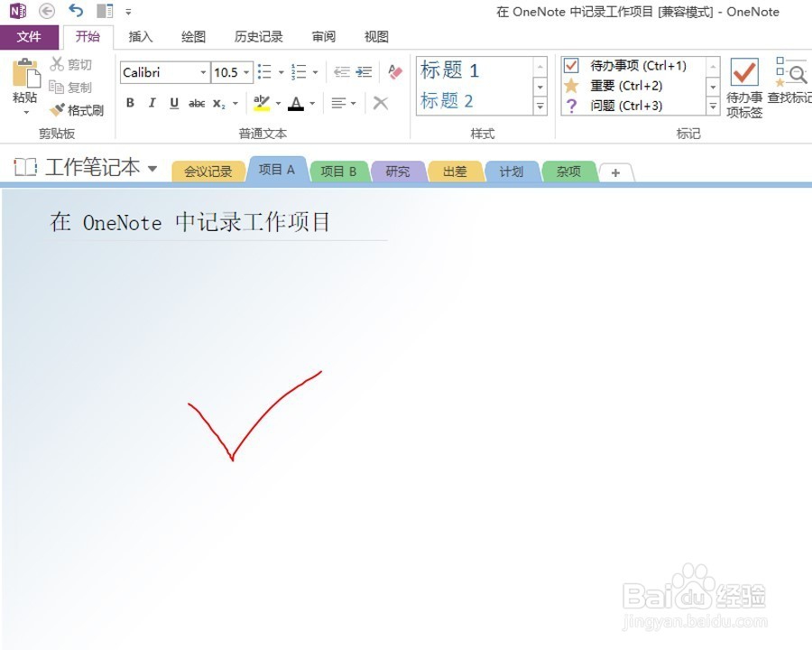Image resolution: width=812 pixels, height=650 pixels.
Task: Open the 研究 section tab
Action: tap(398, 172)
